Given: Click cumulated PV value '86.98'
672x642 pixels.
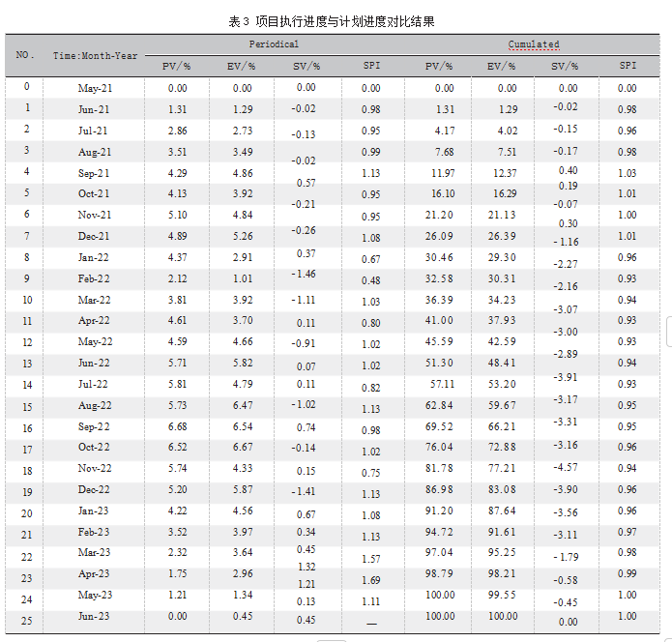Looking at the screenshot, I should [x=439, y=489].
